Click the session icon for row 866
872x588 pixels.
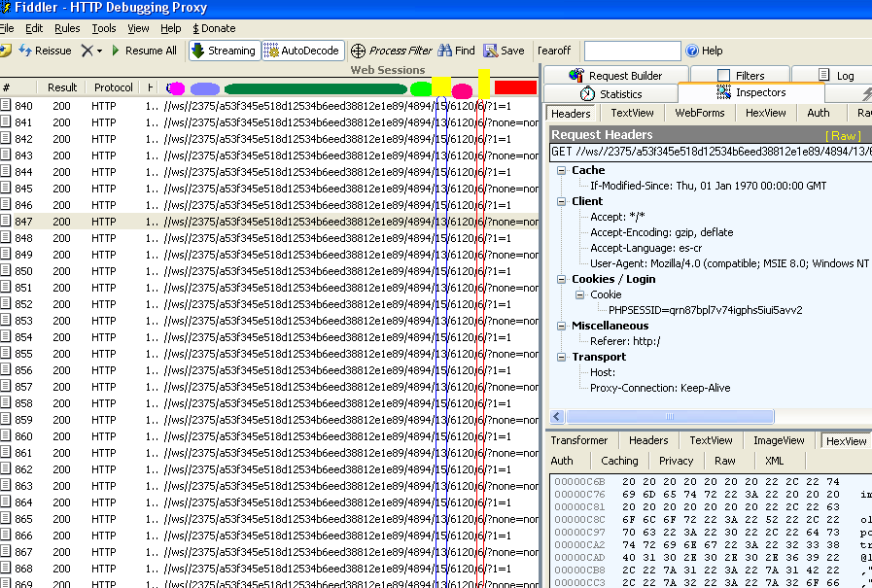coord(6,535)
